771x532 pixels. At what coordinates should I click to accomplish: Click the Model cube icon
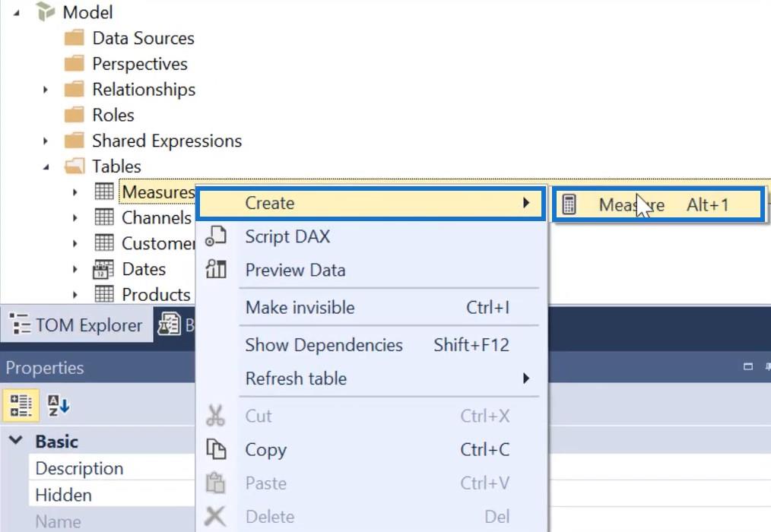point(45,12)
